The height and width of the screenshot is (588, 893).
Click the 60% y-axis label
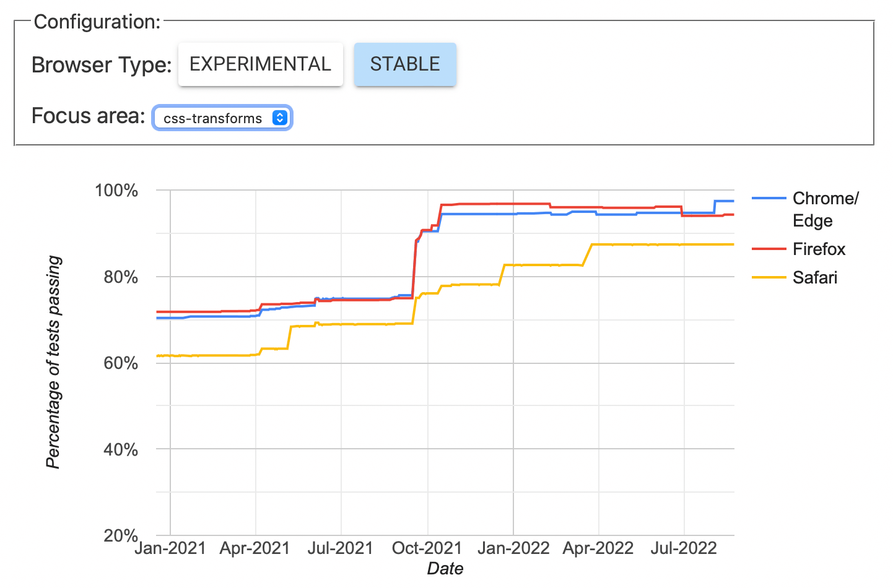[121, 363]
